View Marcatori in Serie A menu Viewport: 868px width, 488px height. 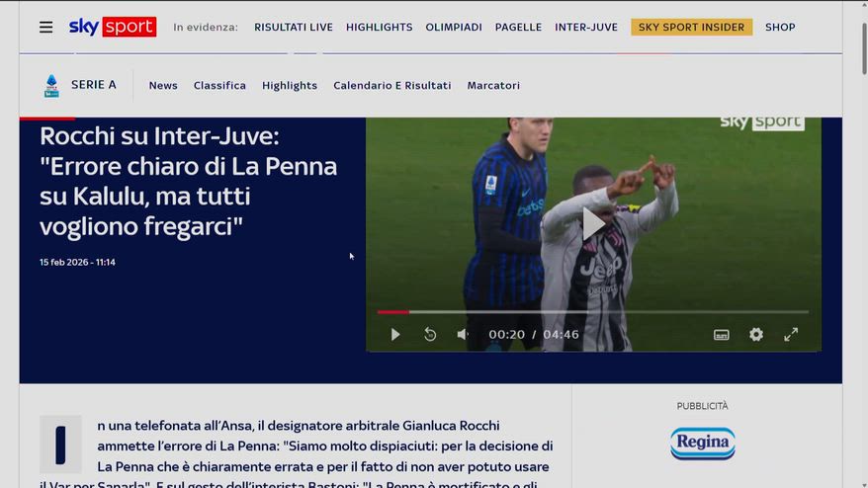pos(493,86)
